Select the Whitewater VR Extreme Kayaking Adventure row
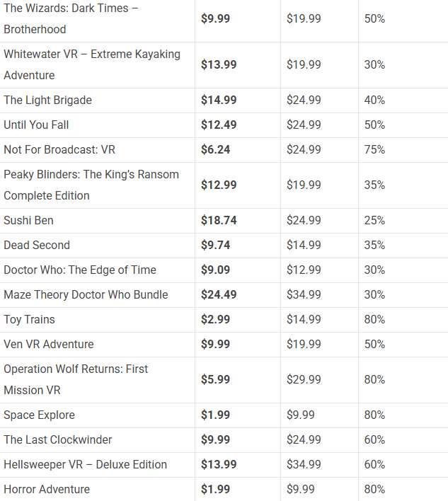The height and width of the screenshot is (501, 448). click(92, 64)
